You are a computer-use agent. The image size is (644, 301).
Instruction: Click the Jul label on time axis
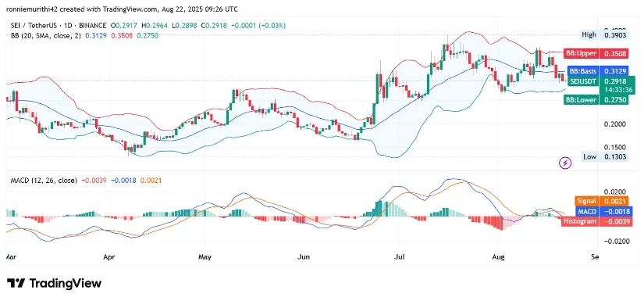click(x=399, y=257)
